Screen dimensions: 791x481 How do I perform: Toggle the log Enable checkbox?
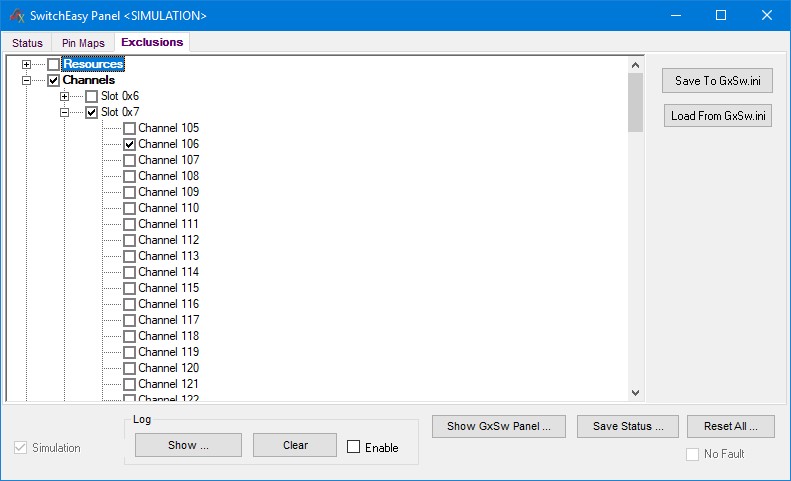click(354, 447)
